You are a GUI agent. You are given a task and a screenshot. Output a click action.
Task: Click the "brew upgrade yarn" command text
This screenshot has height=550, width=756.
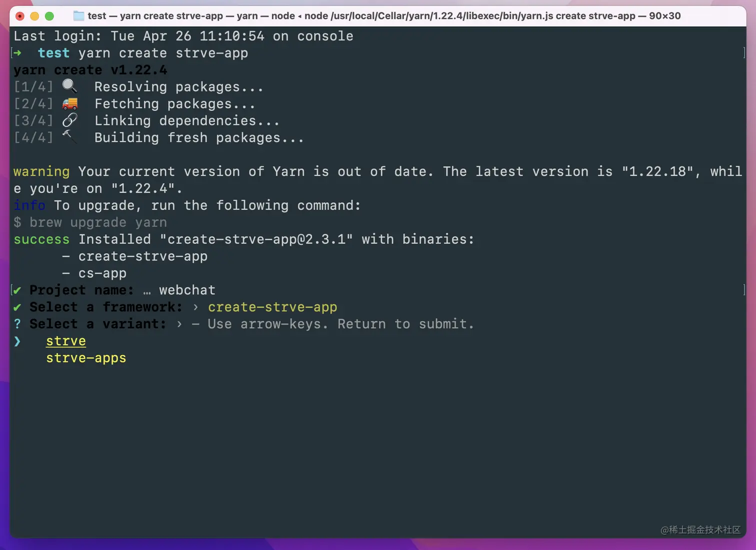(x=98, y=222)
